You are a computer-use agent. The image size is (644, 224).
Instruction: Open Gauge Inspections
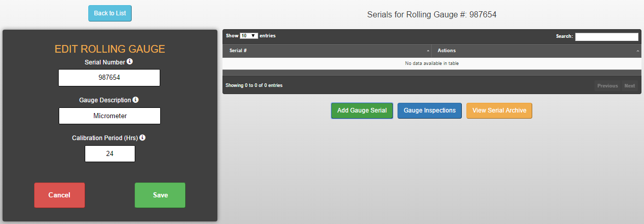tap(430, 110)
